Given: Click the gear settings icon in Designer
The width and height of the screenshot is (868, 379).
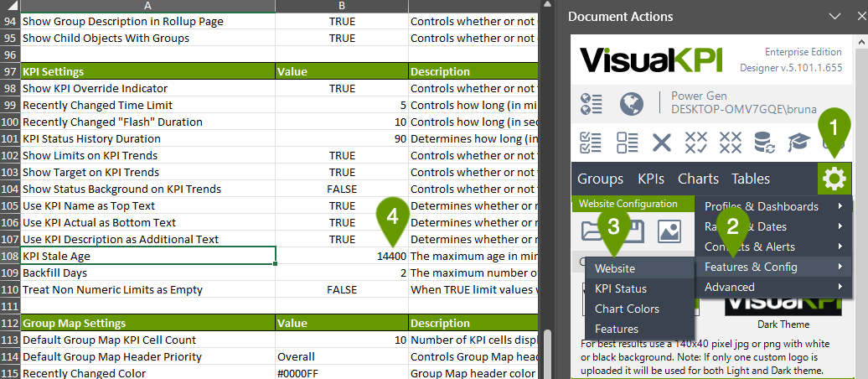Looking at the screenshot, I should coord(834,179).
